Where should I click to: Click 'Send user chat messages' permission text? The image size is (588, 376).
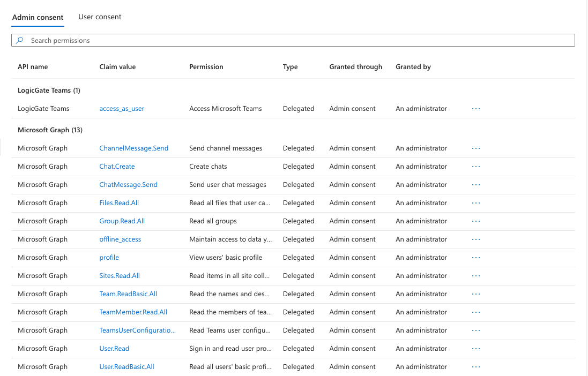coord(228,185)
